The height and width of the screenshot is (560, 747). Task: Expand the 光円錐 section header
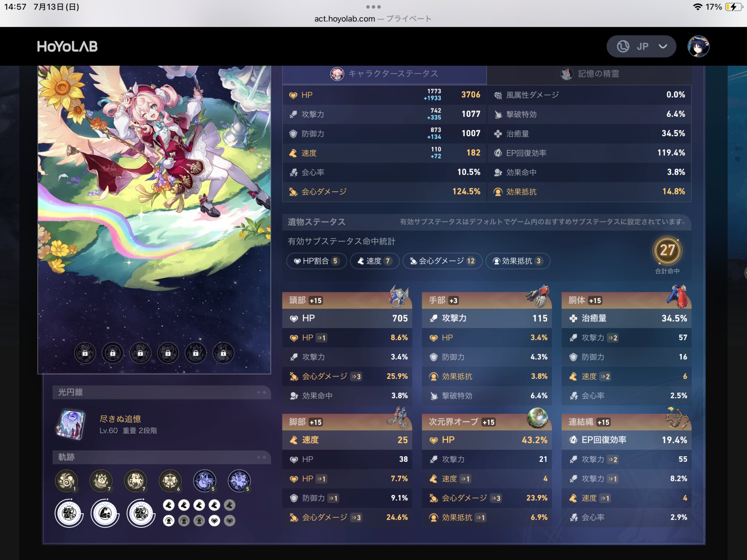161,392
